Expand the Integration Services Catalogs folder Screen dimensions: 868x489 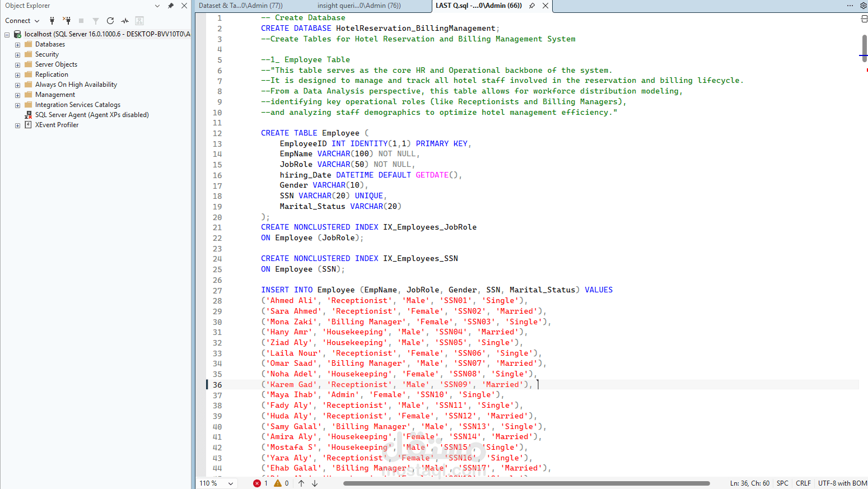pos(17,105)
